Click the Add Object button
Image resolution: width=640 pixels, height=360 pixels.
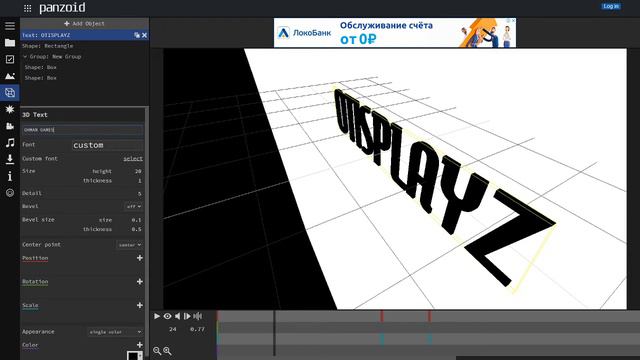click(x=84, y=24)
